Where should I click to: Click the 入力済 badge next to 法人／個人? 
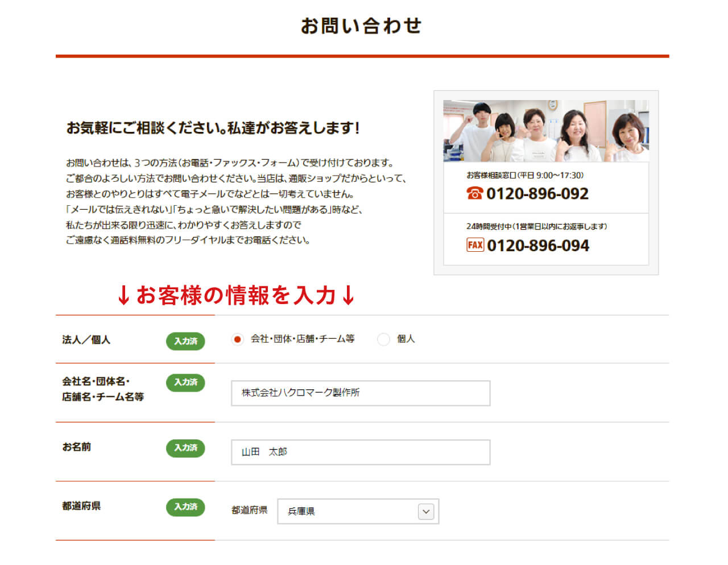pyautogui.click(x=185, y=342)
